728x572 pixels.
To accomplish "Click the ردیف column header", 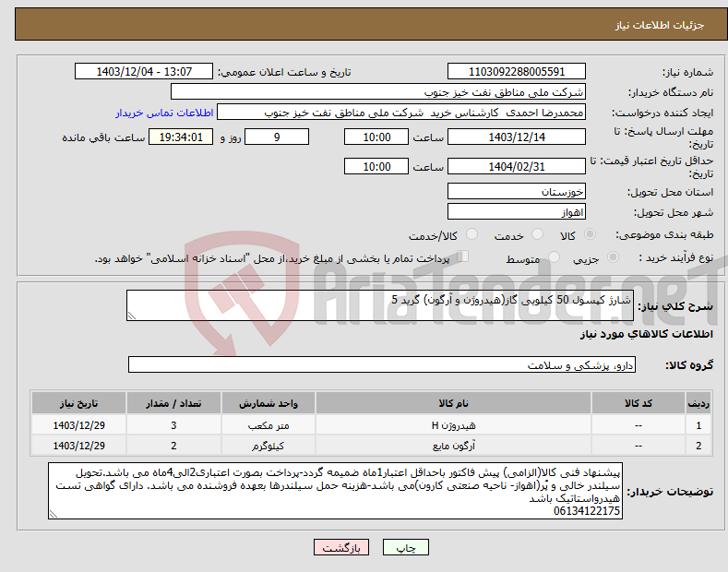I will pyautogui.click(x=698, y=403).
